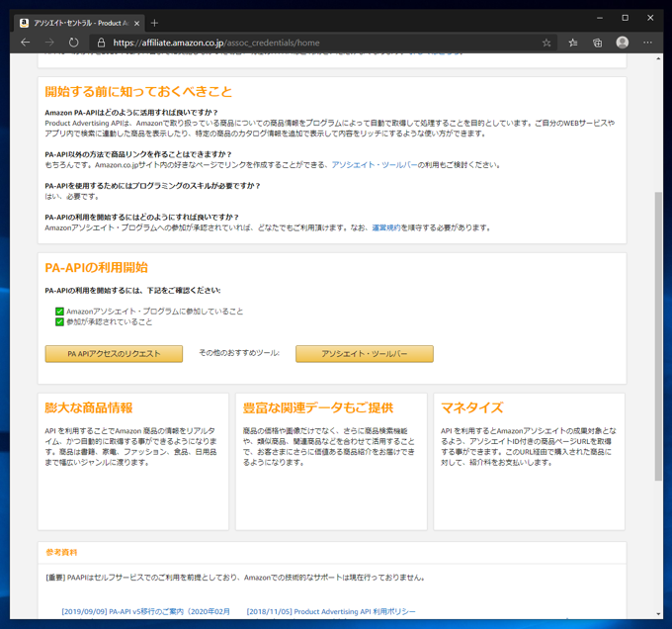The image size is (672, 629).
Task: Close the アソシエイト・セントラル tab
Action: (x=136, y=23)
